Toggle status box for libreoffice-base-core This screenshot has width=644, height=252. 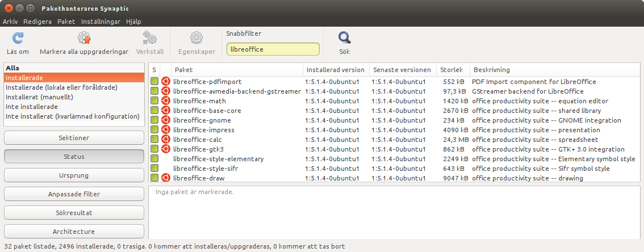pos(154,111)
